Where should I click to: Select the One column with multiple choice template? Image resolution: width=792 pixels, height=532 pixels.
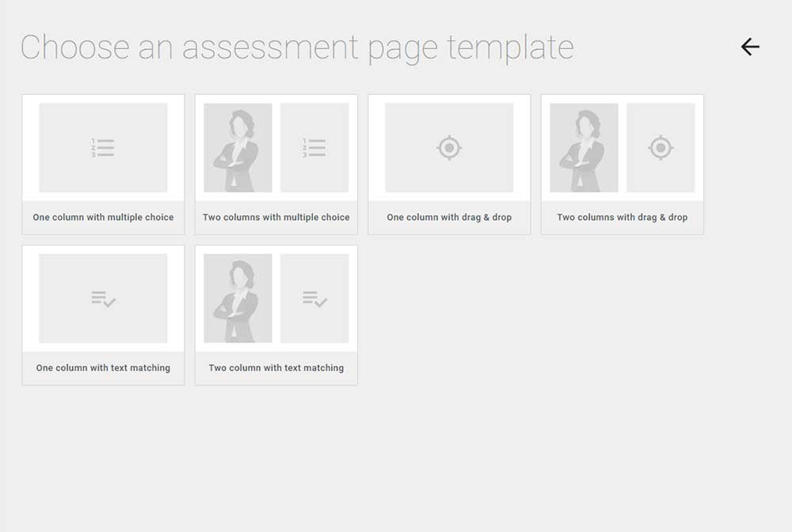(x=103, y=164)
